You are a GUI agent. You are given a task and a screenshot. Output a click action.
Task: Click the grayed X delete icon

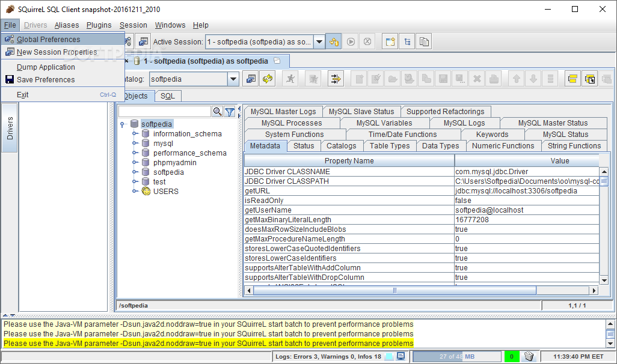477,79
